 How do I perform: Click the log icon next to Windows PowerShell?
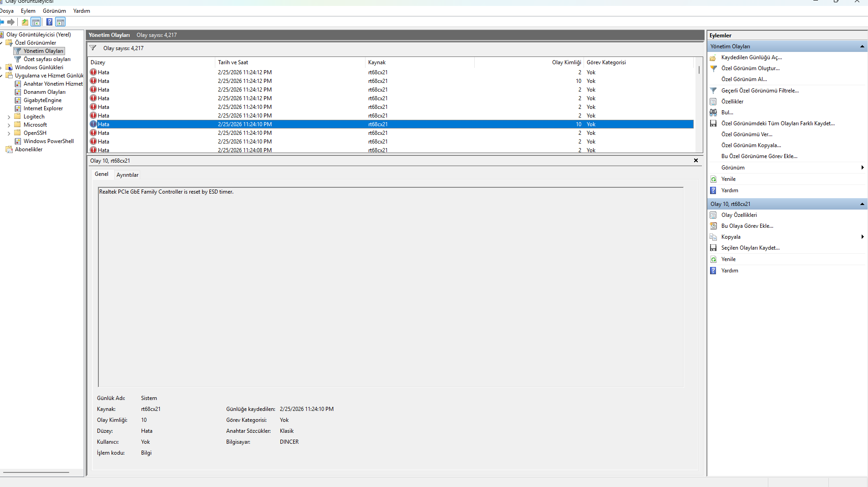click(18, 141)
